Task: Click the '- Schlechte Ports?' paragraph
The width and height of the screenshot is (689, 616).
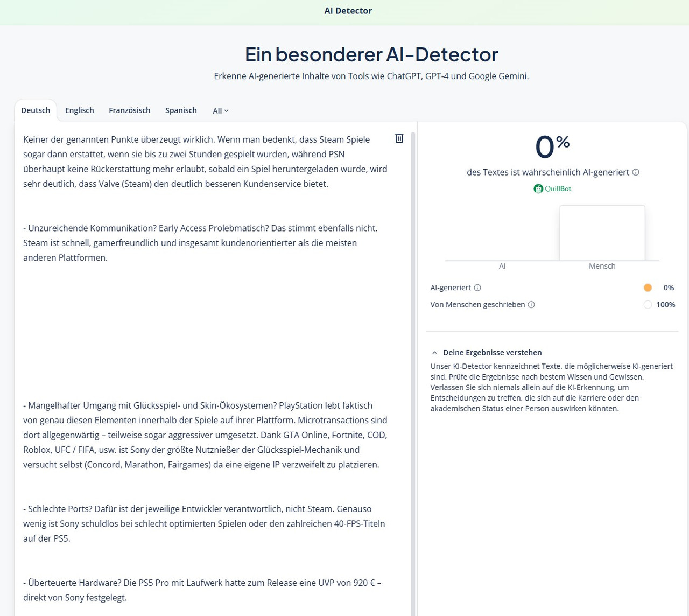Action: coord(204,523)
